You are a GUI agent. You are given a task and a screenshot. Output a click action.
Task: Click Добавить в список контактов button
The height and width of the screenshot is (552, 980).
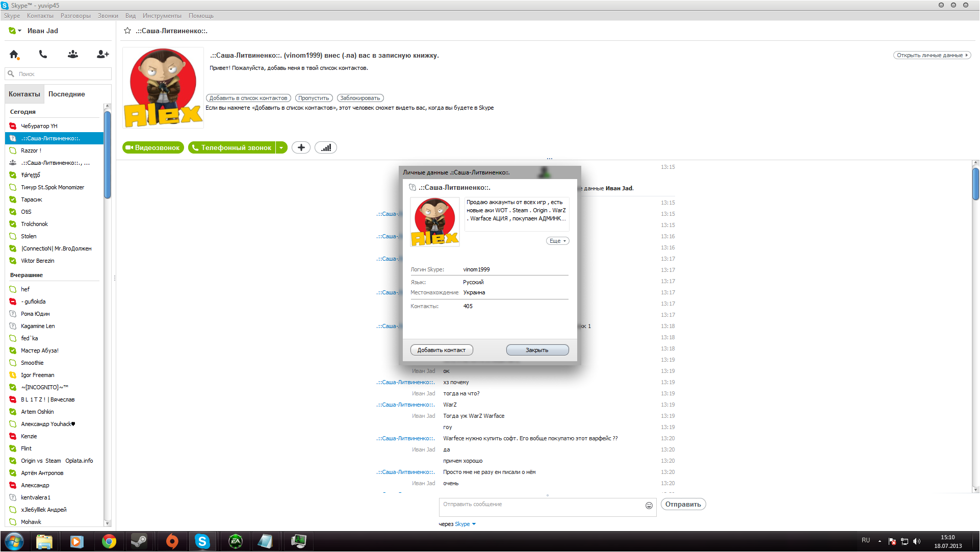pyautogui.click(x=248, y=98)
